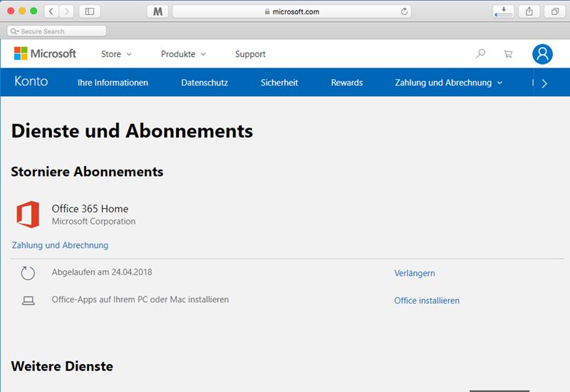
Task: Switch to Ihre Informationen tab
Action: point(113,83)
